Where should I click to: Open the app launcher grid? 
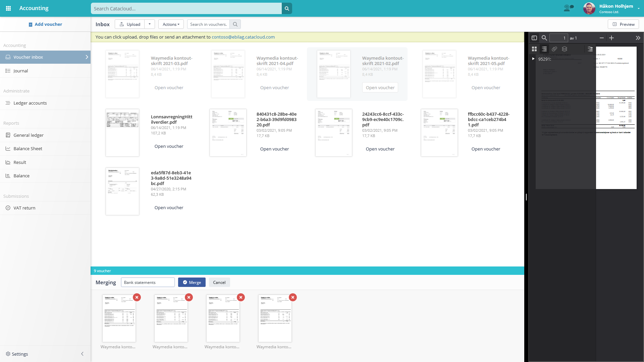coord(8,8)
